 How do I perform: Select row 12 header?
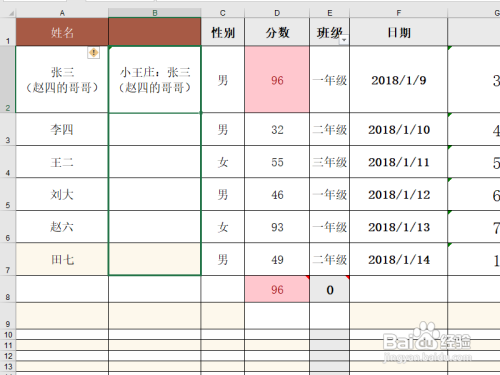(8, 356)
